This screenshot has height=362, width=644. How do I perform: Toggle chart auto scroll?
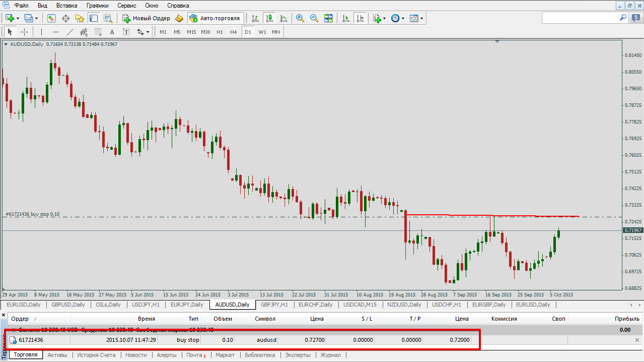[346, 18]
